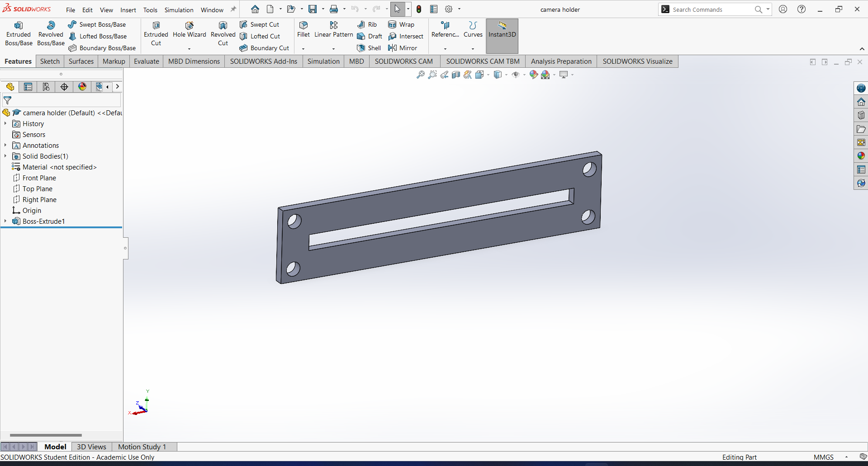Open the DisplayManager appearance tab
The image size is (868, 466).
click(x=82, y=87)
